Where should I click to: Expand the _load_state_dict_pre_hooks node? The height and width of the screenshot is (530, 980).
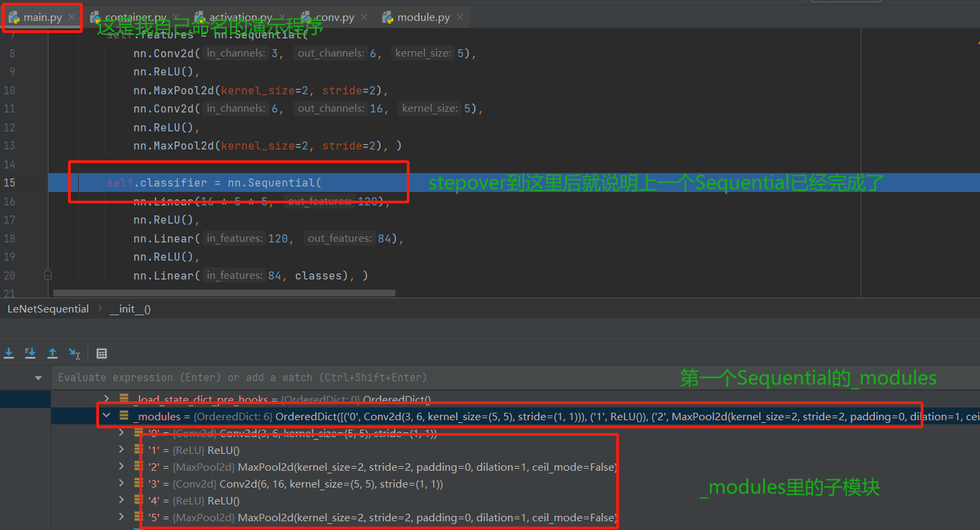click(106, 399)
